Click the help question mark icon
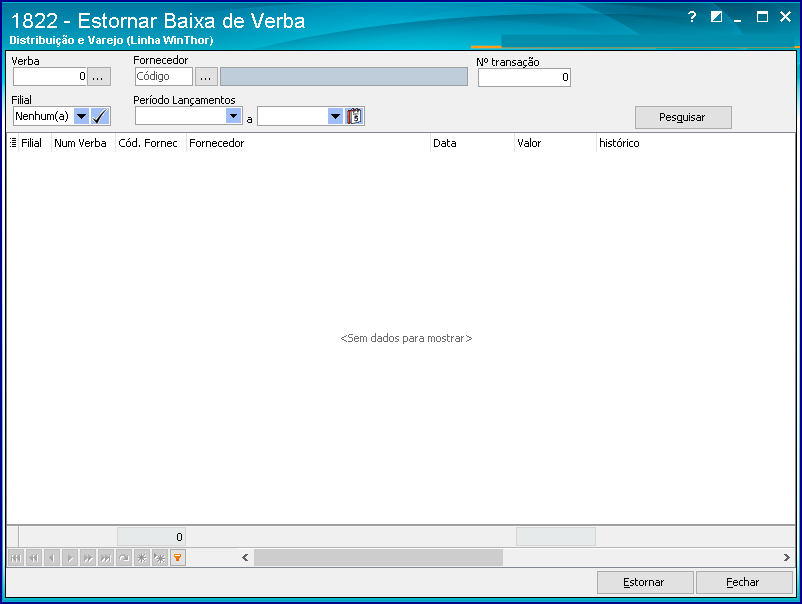Image resolution: width=802 pixels, height=604 pixels. click(692, 17)
